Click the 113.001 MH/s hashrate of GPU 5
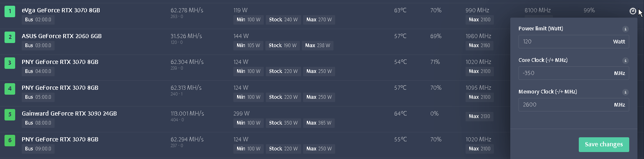Image resolution: width=644 pixels, height=159 pixels. pyautogui.click(x=187, y=114)
